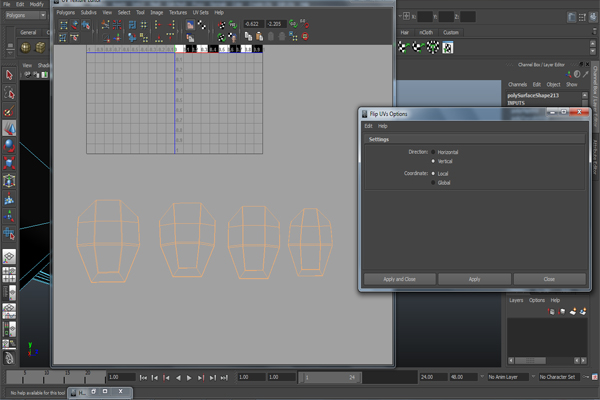Toggle the display image icon in UV editor
Viewport: 600px width, 400px height.
pos(190,25)
